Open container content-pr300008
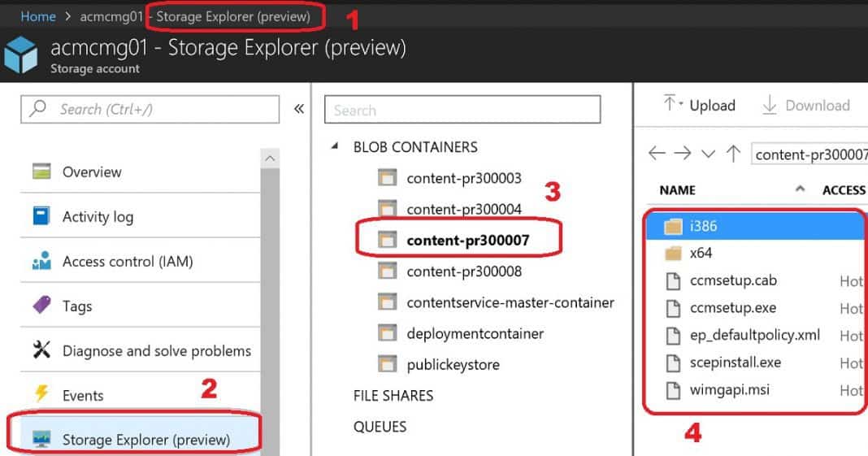Viewport: 868px width, 456px height. click(x=464, y=271)
